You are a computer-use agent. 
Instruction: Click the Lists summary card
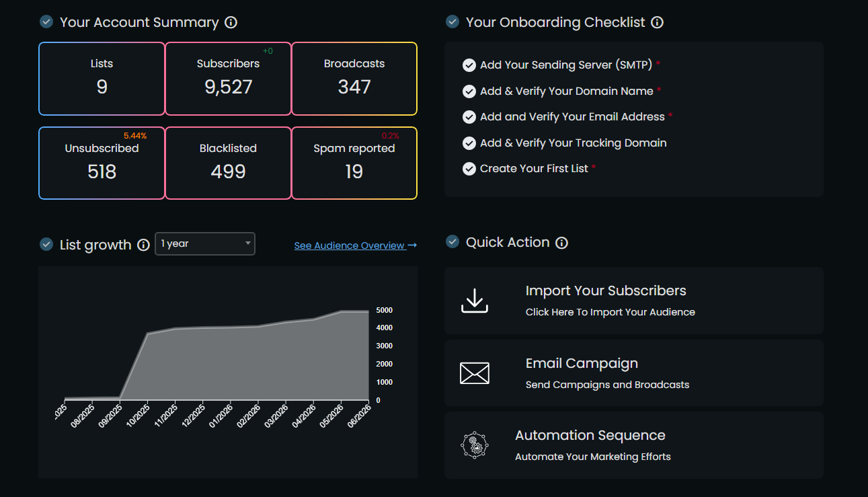(102, 79)
